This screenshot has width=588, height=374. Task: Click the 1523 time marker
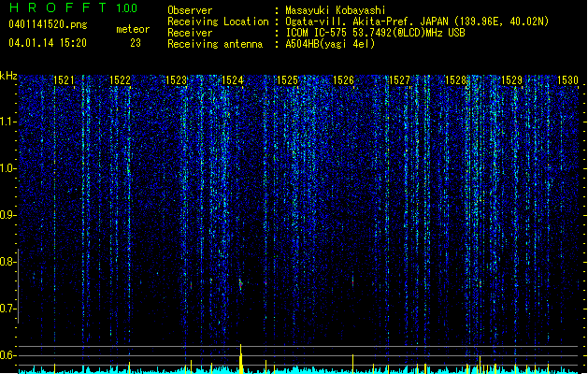[177, 80]
